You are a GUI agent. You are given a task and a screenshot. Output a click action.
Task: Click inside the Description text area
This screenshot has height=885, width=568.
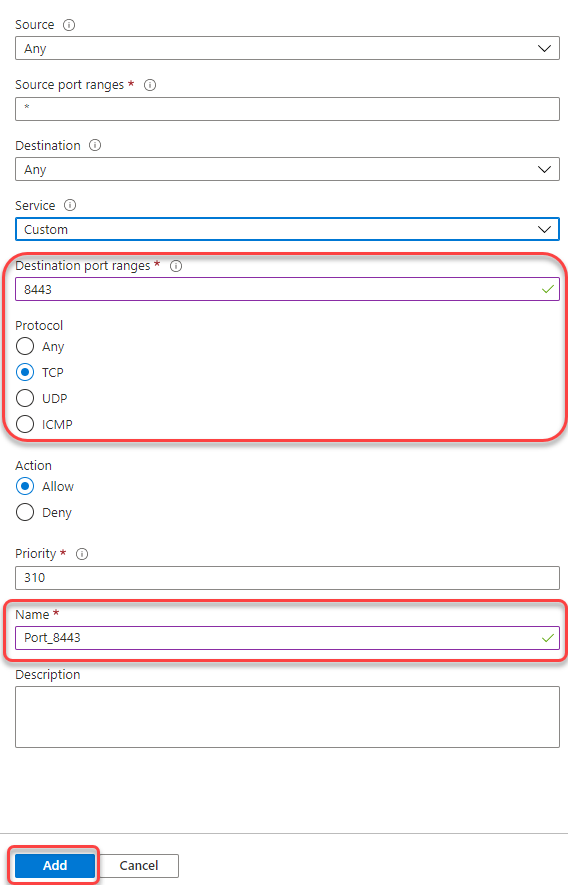(287, 717)
